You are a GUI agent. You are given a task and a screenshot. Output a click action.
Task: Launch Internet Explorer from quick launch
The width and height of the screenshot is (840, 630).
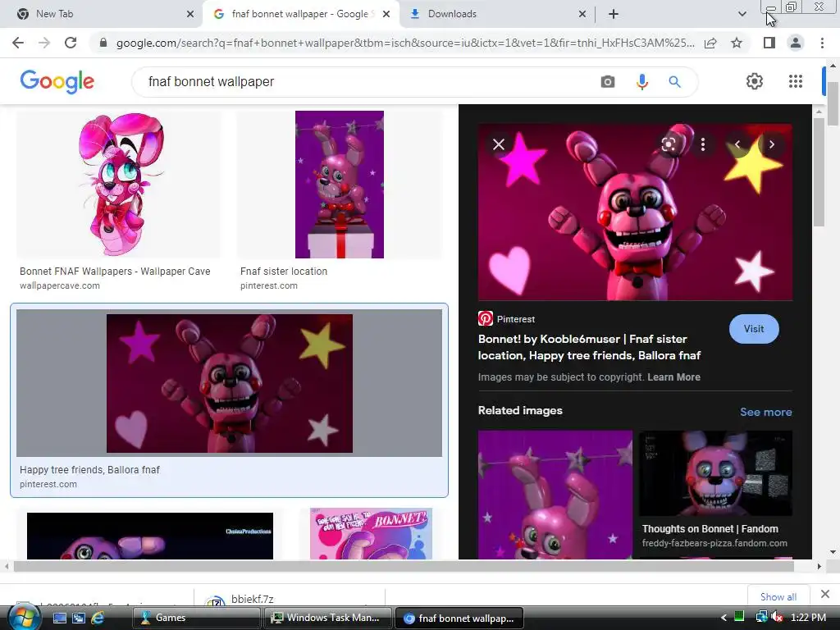(x=98, y=618)
